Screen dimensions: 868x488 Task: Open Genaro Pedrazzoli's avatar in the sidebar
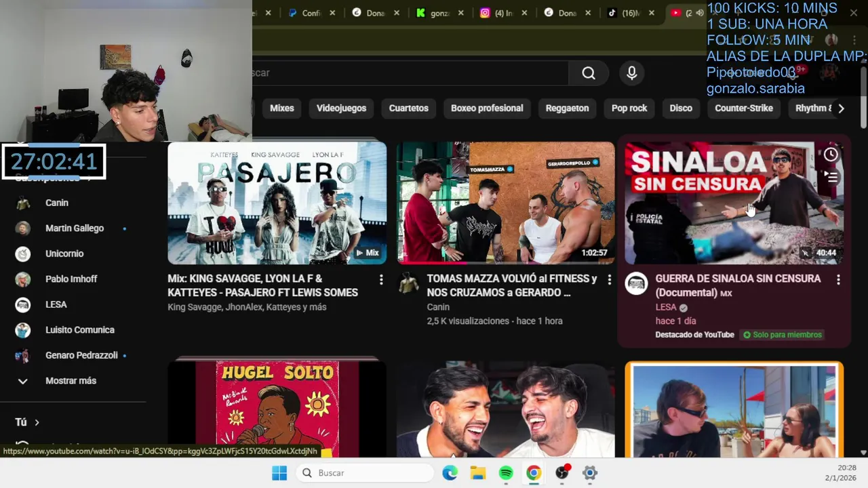23,355
